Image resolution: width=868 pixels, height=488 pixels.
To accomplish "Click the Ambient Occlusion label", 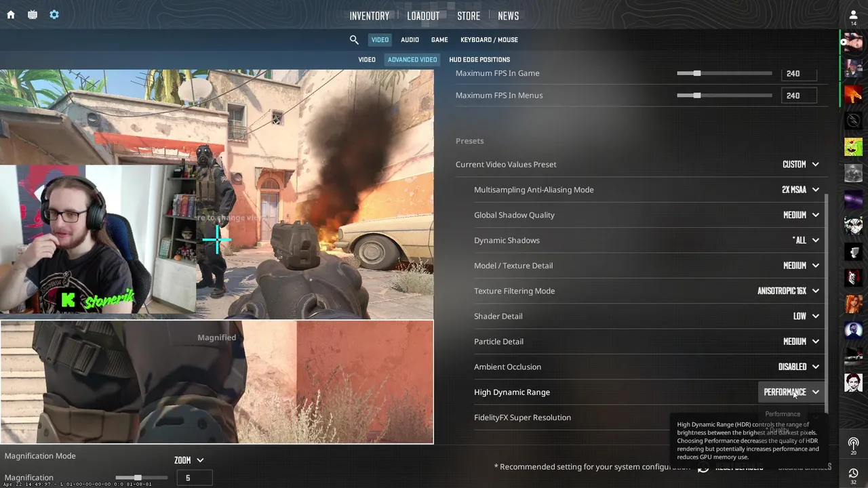I will click(507, 367).
